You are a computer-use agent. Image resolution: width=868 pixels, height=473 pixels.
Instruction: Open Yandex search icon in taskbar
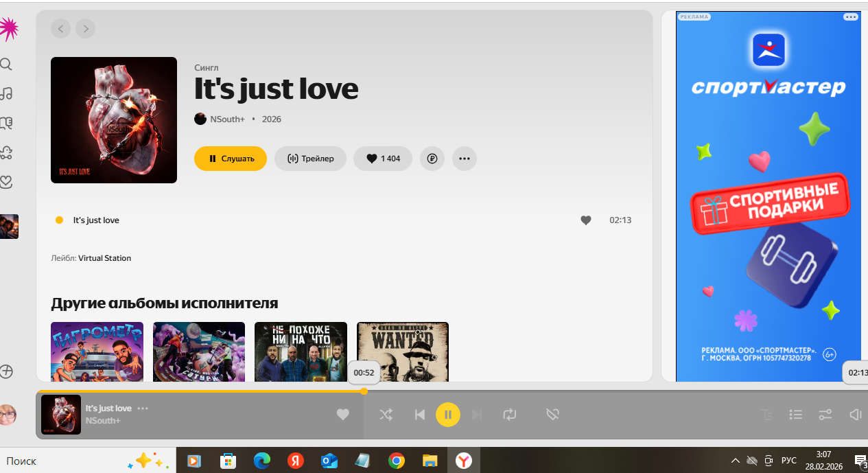click(x=296, y=461)
